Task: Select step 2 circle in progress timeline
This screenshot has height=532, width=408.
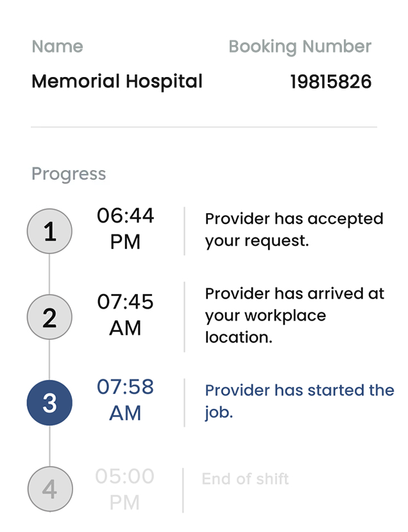Action: [49, 317]
